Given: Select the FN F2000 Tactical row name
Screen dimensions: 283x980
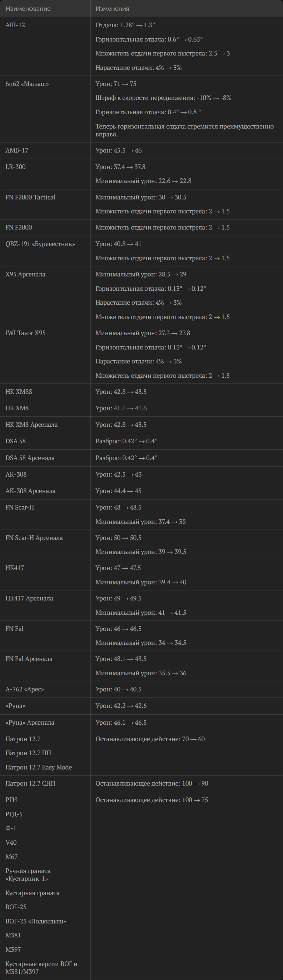Looking at the screenshot, I should (30, 197).
